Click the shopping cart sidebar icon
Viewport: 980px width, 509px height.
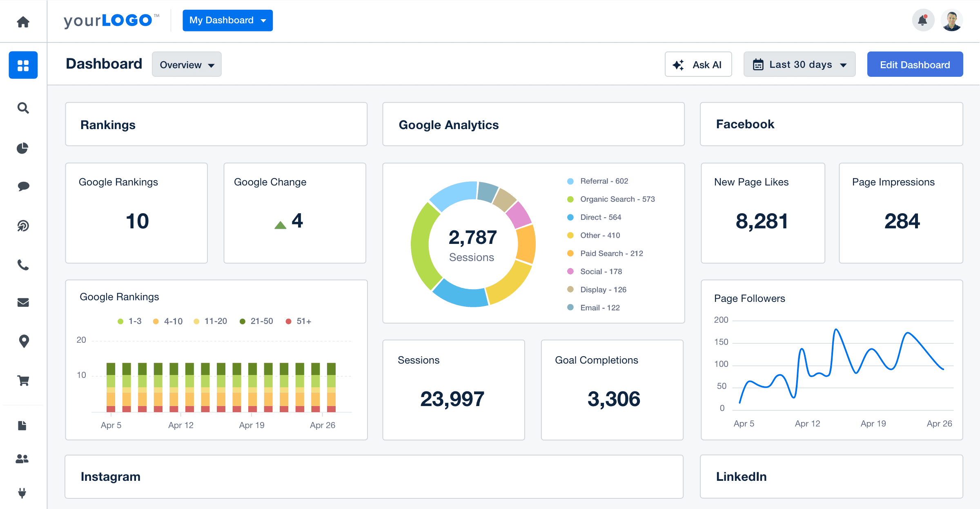[23, 381]
